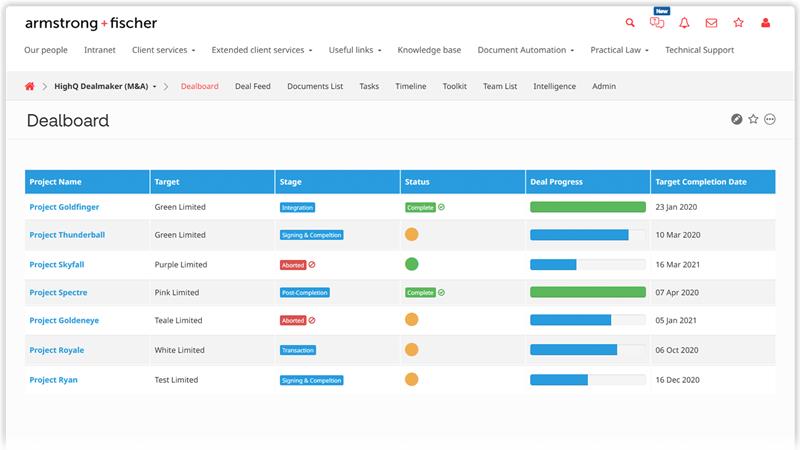Open the chat messages icon marked New
The height and width of the screenshot is (450, 800).
[657, 23]
